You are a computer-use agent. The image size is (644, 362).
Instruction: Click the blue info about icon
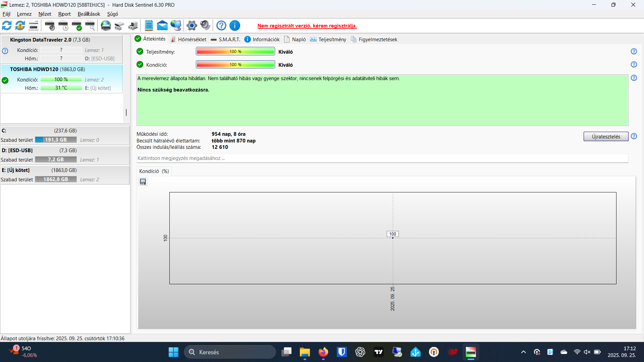[x=235, y=25]
